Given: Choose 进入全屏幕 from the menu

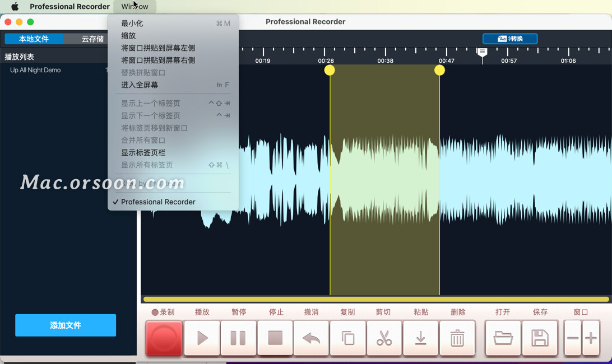Looking at the screenshot, I should (x=173, y=85).
